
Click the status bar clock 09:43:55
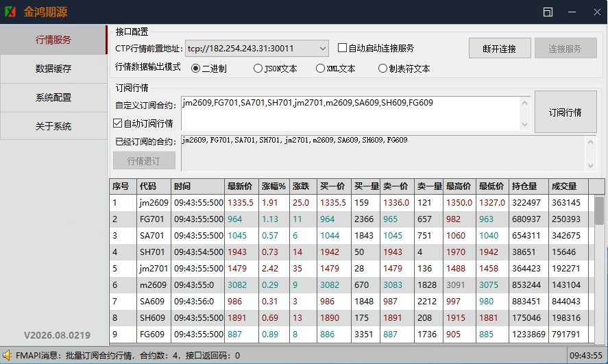tap(586, 356)
